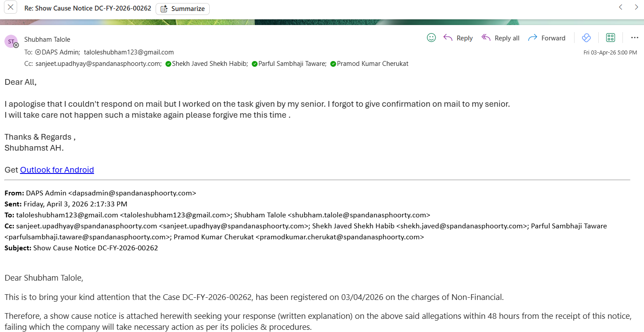The width and height of the screenshot is (644, 332).
Task: Close the open email with X button
Action: pos(10,7)
